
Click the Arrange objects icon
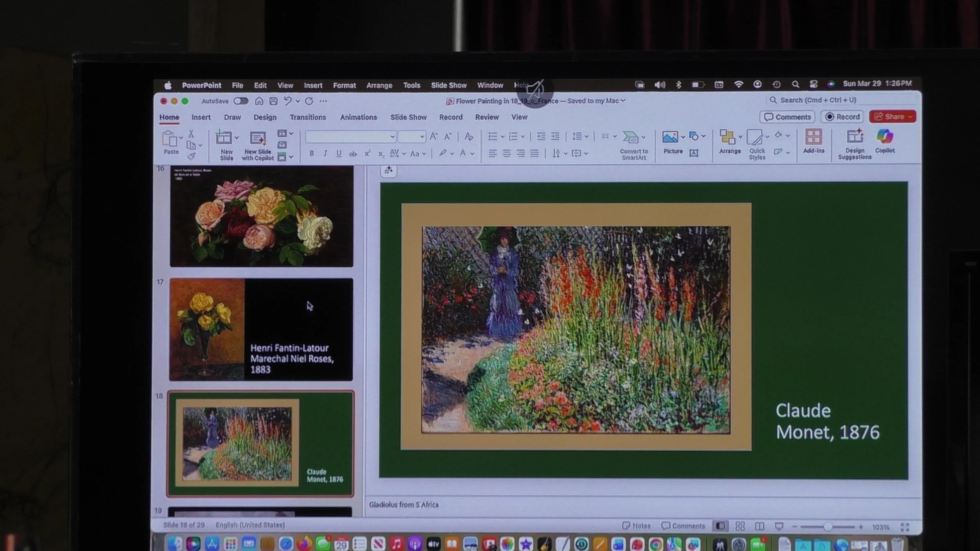coord(727,138)
